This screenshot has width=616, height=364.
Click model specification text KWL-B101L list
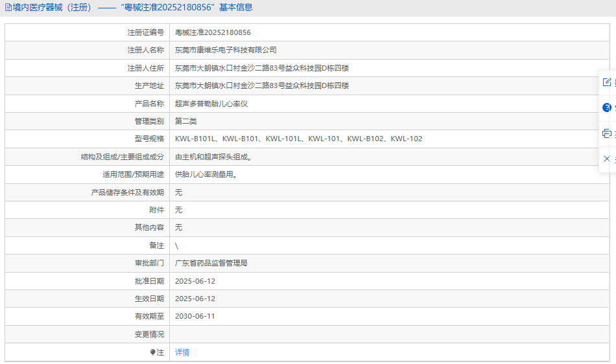pyautogui.click(x=298, y=139)
